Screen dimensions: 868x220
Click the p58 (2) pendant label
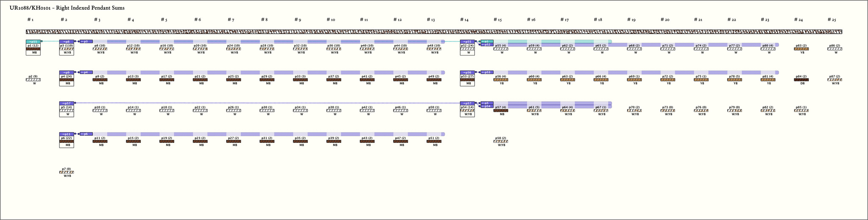point(501,138)
